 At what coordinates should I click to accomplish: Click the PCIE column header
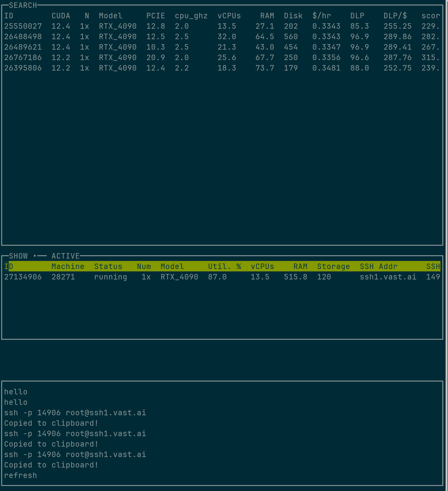(156, 16)
